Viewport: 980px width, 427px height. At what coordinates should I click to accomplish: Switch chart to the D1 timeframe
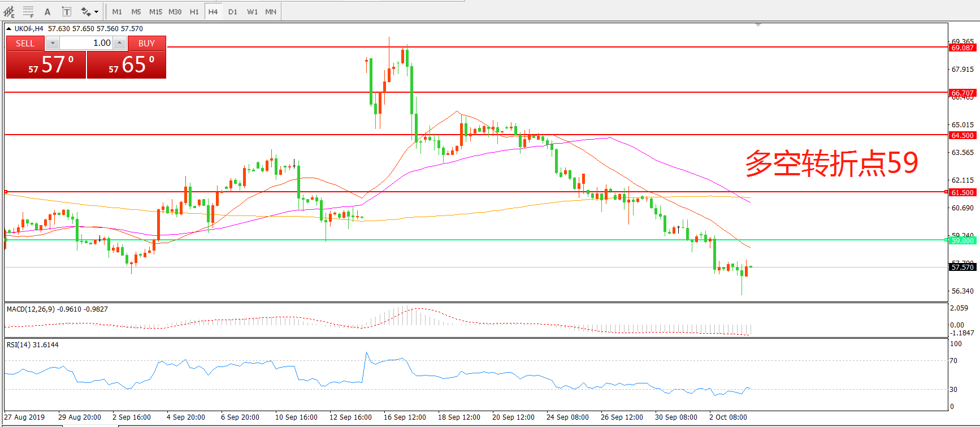[233, 11]
